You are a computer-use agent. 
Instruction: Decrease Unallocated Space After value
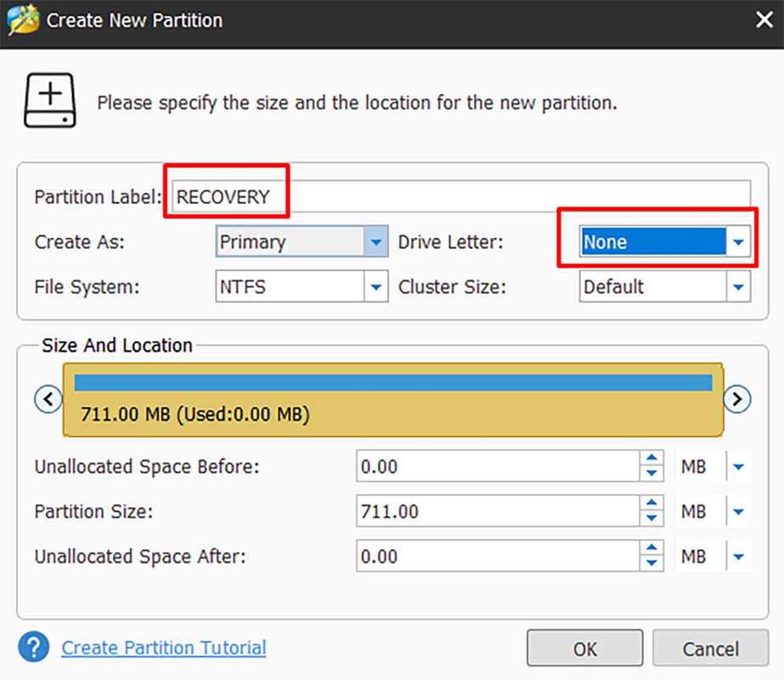pos(651,564)
